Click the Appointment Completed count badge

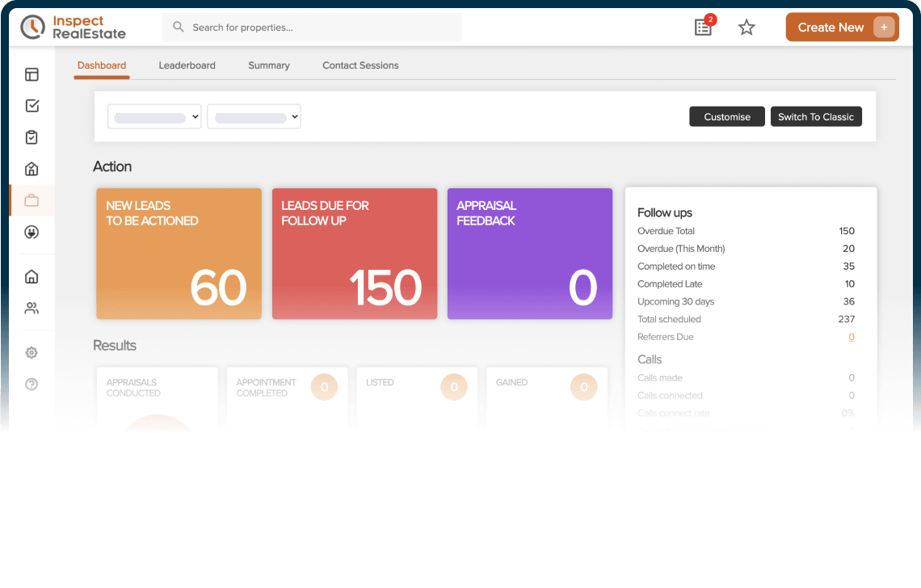point(324,387)
